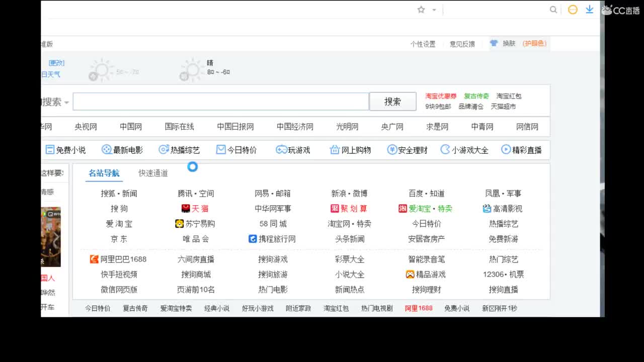Switch to 名站导航 tab
Screen dimensions: 644x362
coord(104,173)
